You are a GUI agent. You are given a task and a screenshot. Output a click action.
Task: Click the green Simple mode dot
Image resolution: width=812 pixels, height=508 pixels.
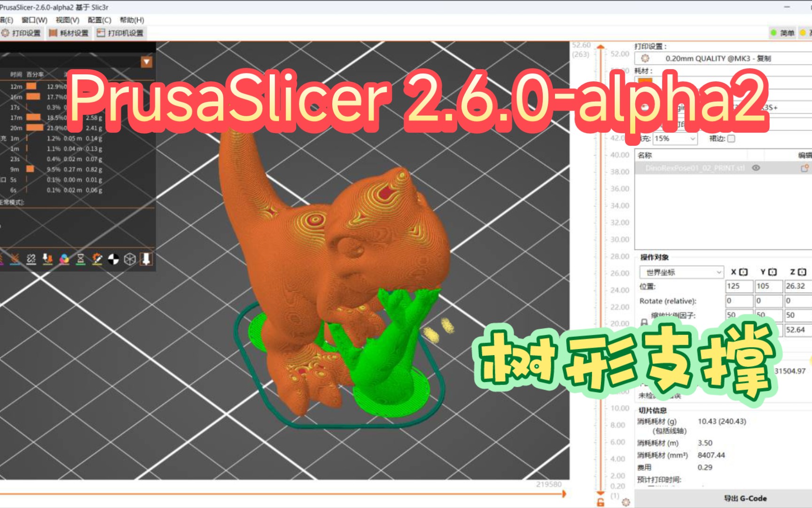773,32
